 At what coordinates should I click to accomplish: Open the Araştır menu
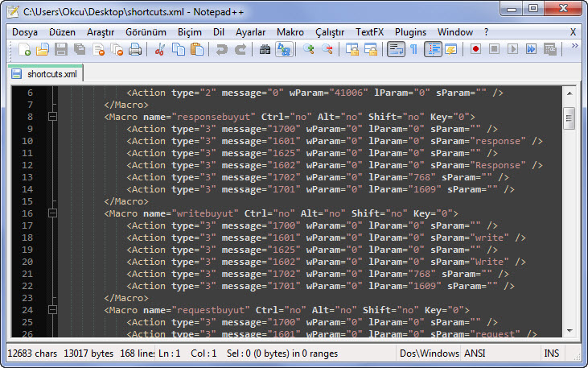click(100, 32)
